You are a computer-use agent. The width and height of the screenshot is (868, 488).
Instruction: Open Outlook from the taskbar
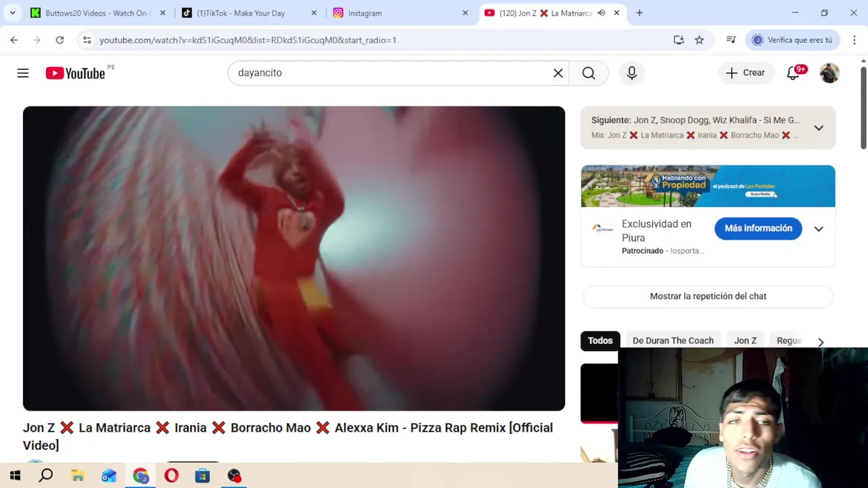[x=108, y=476]
